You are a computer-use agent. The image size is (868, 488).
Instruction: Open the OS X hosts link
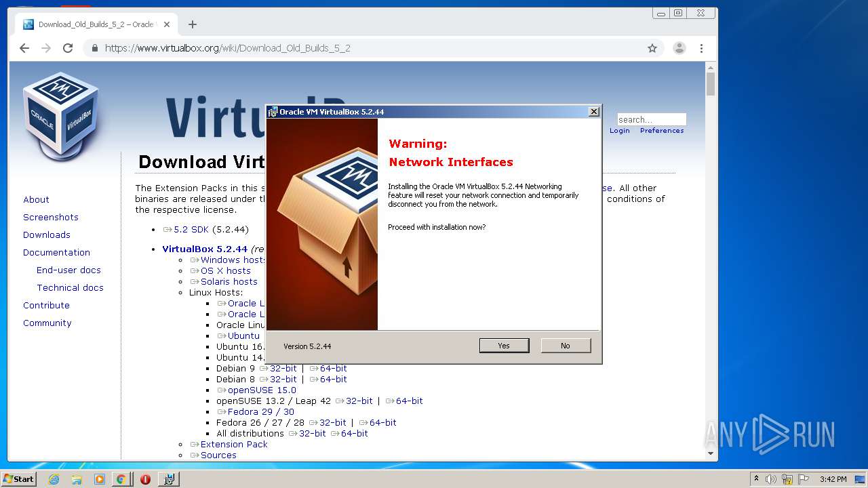(221, 271)
